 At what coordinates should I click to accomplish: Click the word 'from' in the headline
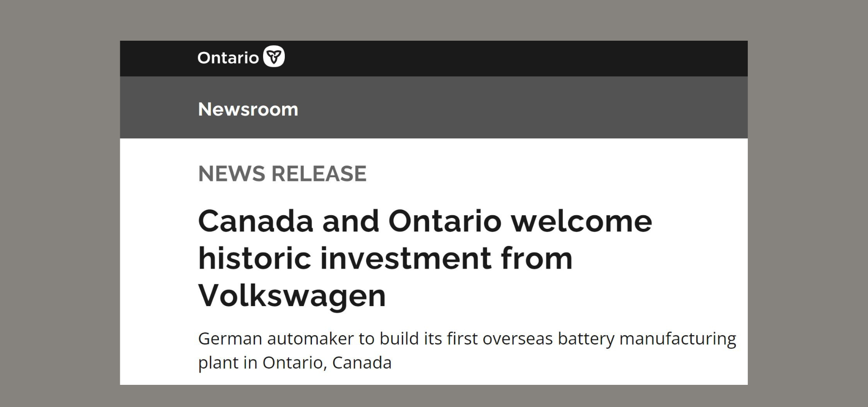(537, 258)
